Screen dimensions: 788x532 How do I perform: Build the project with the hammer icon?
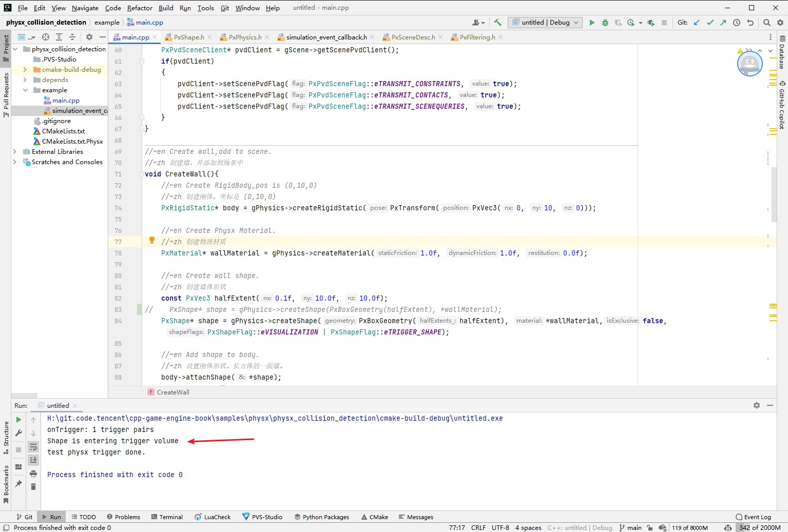click(497, 23)
